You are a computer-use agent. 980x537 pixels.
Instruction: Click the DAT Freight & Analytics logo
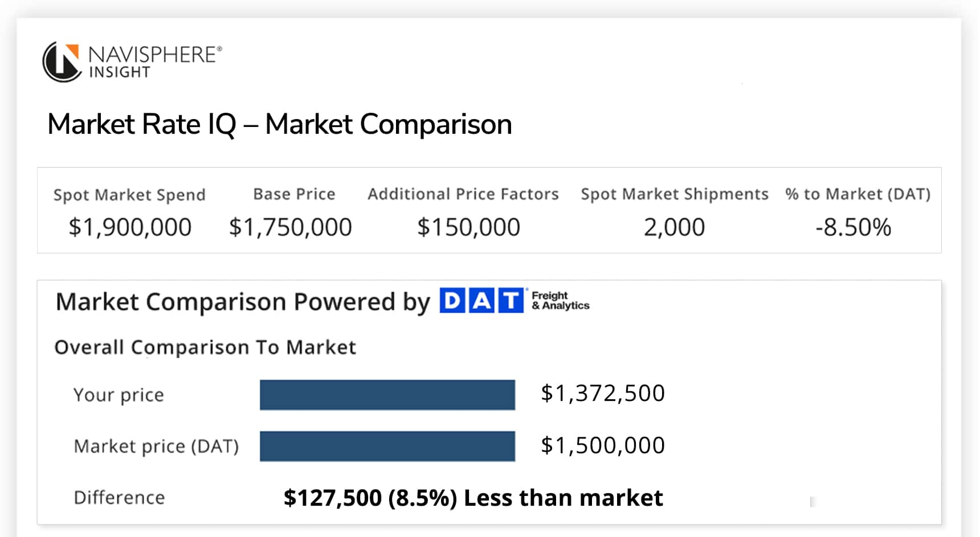pos(514,301)
